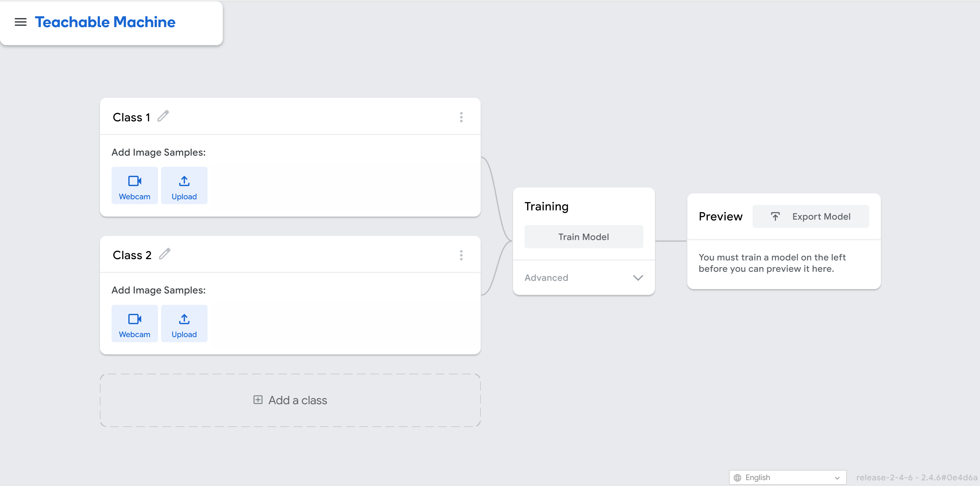Click the Teachable Machine title link

pos(105,22)
